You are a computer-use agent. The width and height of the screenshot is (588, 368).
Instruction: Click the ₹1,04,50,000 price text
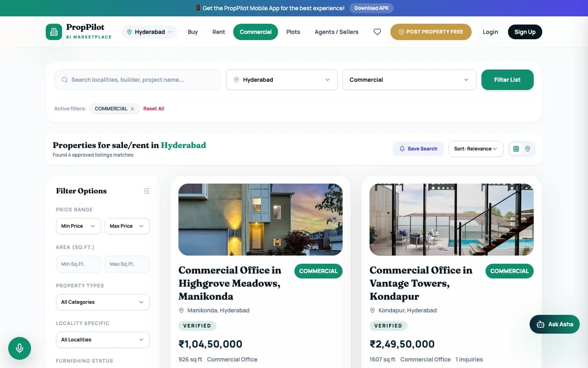point(210,344)
